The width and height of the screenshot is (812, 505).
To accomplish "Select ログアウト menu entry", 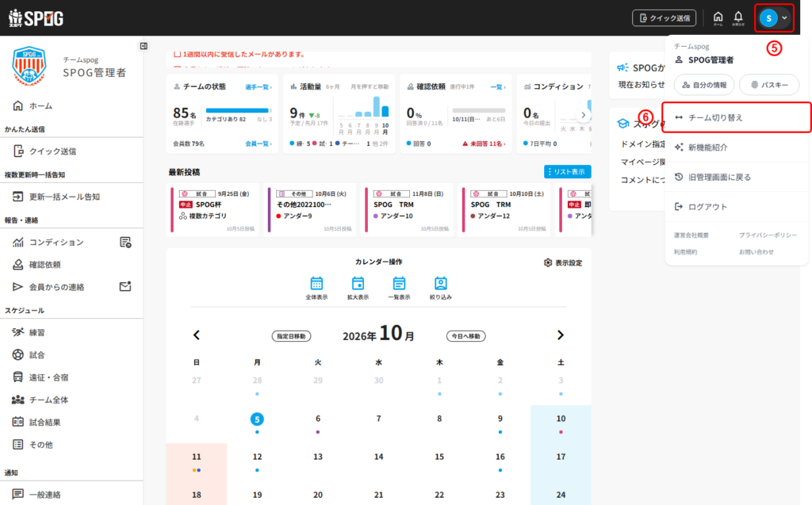I will click(x=737, y=207).
